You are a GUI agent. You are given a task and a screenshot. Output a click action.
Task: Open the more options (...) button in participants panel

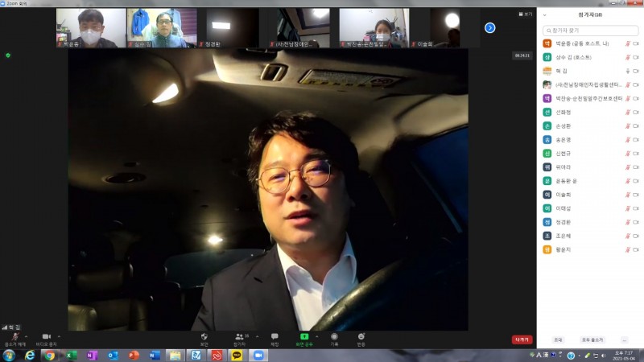(x=625, y=339)
